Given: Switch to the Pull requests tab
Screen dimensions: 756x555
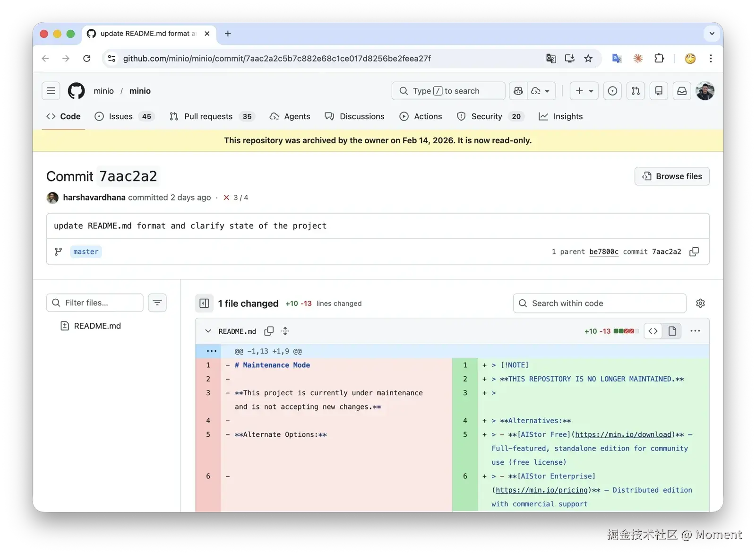Looking at the screenshot, I should point(212,116).
